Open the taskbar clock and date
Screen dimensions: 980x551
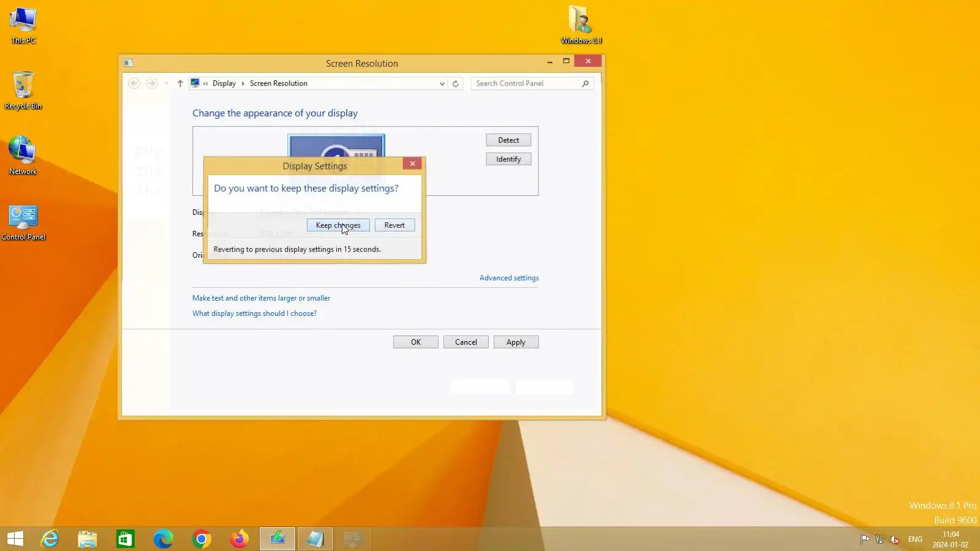pos(951,539)
